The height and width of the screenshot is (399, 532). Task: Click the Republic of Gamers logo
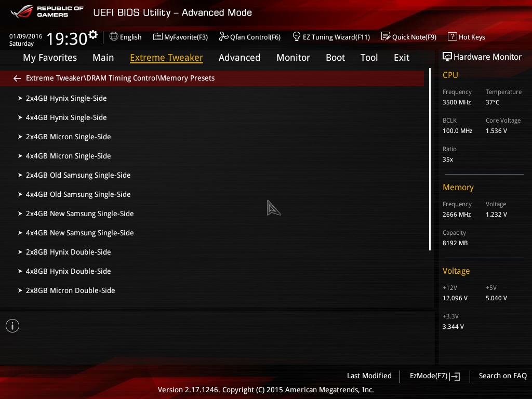46,11
